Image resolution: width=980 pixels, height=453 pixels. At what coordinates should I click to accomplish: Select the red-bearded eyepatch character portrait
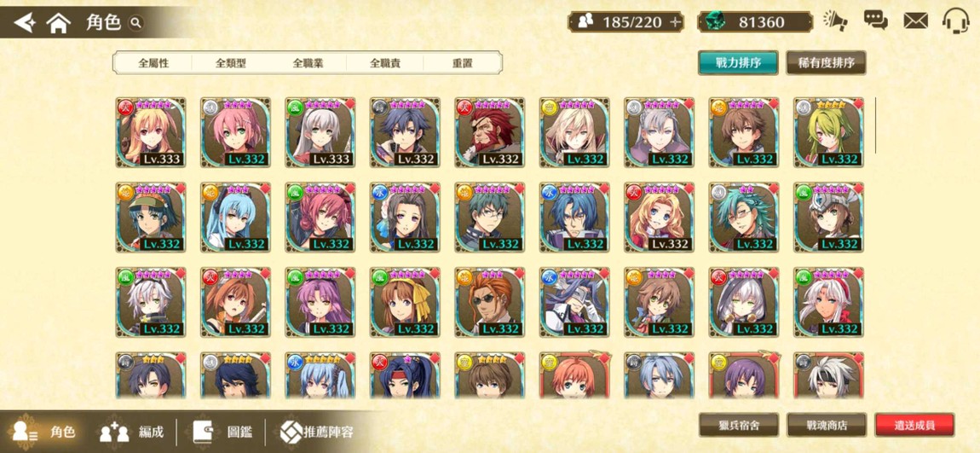point(489,132)
